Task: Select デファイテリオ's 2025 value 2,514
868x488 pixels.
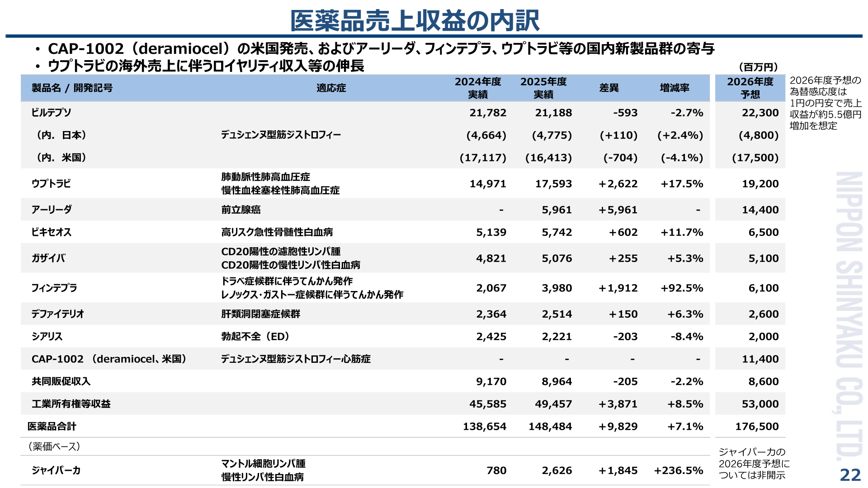Action: (557, 314)
